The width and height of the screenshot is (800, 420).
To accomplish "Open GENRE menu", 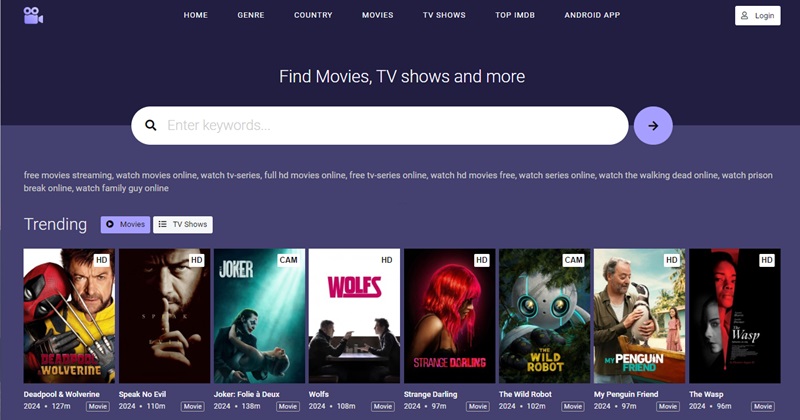I will coord(251,15).
